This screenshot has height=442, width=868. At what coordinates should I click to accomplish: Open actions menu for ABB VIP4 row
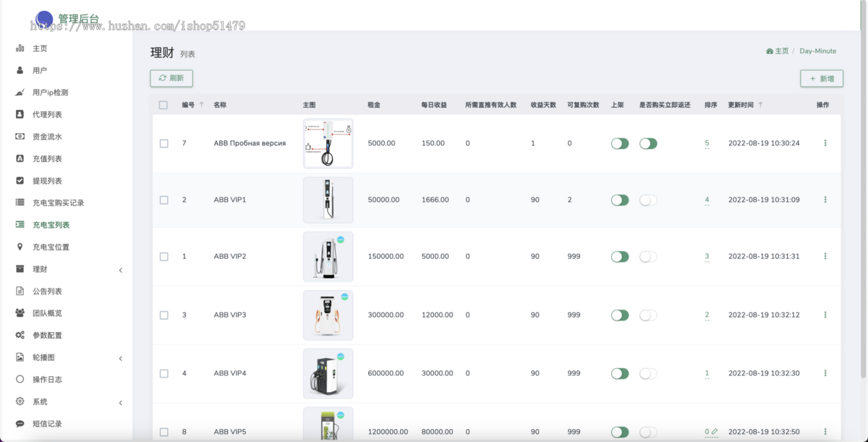(825, 373)
